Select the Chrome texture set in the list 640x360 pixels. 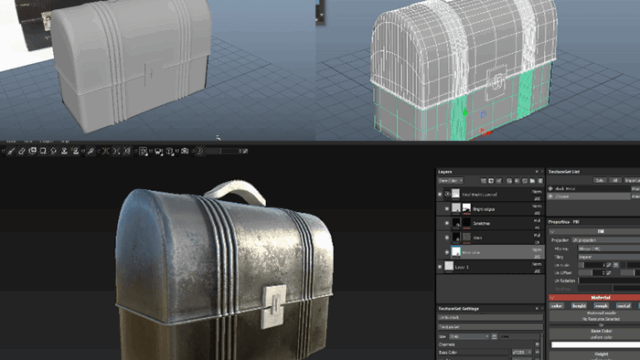tap(589, 196)
